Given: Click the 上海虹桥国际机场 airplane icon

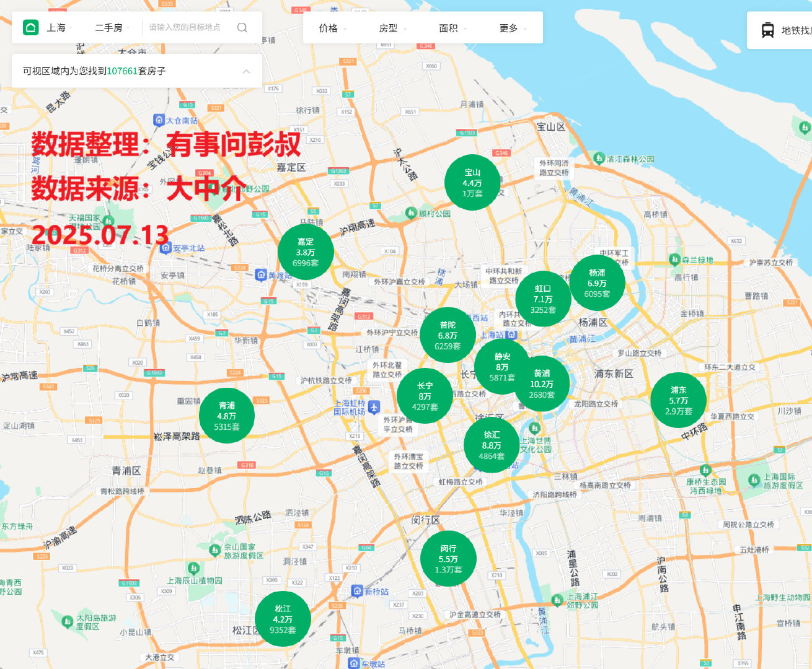Looking at the screenshot, I should (373, 406).
